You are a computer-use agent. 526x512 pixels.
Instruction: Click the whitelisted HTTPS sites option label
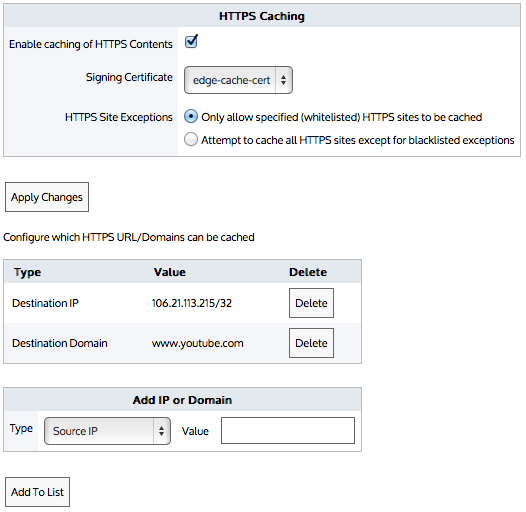341,117
